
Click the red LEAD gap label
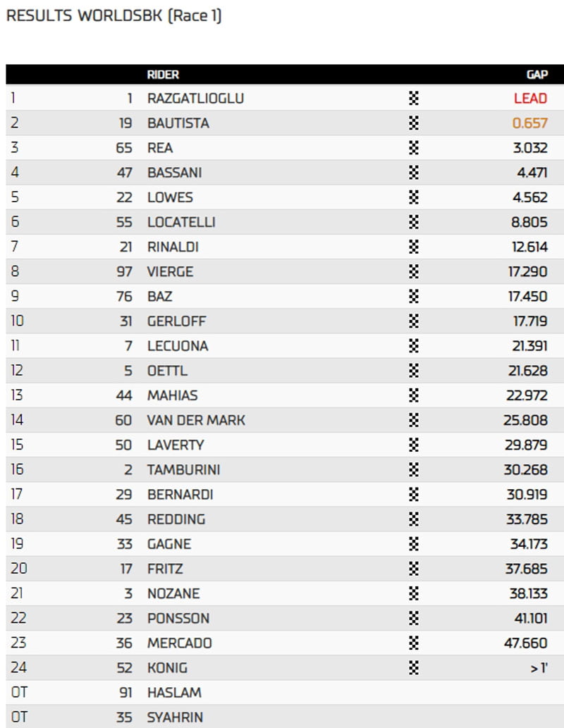(530, 99)
